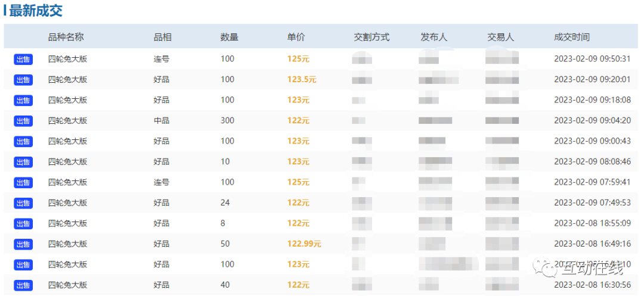Click the 出售 badge on the 中品 row

point(23,121)
